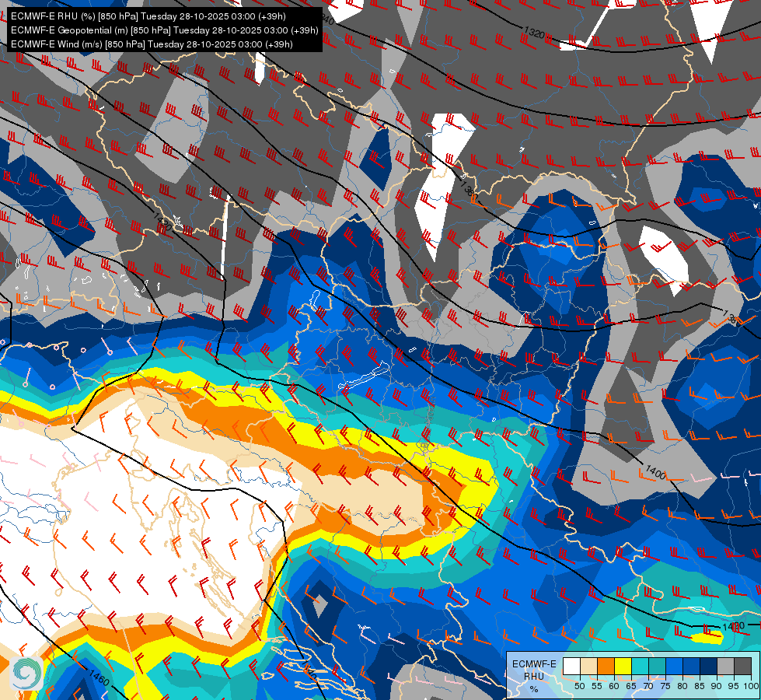Click the swirl logo icon
The image size is (761, 700).
27,673
